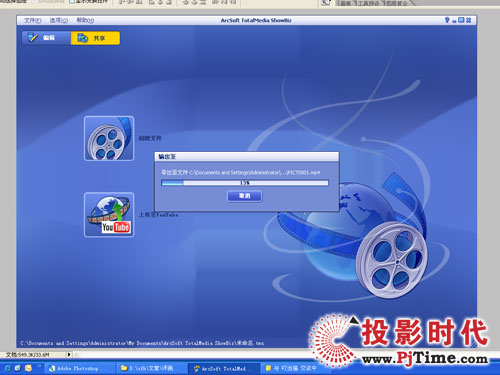Click the first quick launch icon
The height and width of the screenshot is (375, 500).
(7, 368)
